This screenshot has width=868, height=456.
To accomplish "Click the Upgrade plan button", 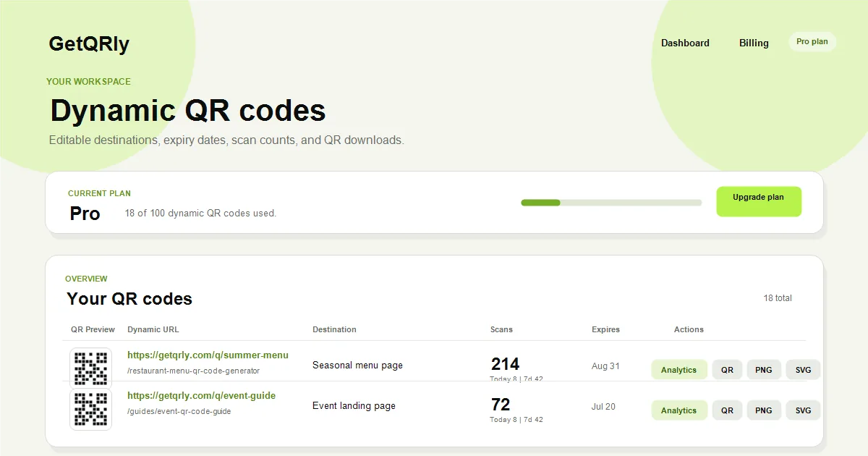I will click(x=759, y=201).
